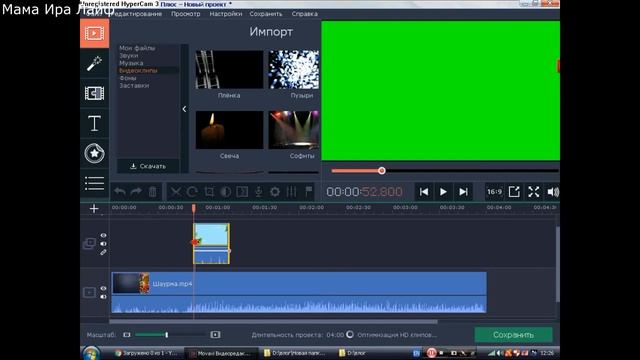Record audio with microphone icon

click(x=258, y=191)
